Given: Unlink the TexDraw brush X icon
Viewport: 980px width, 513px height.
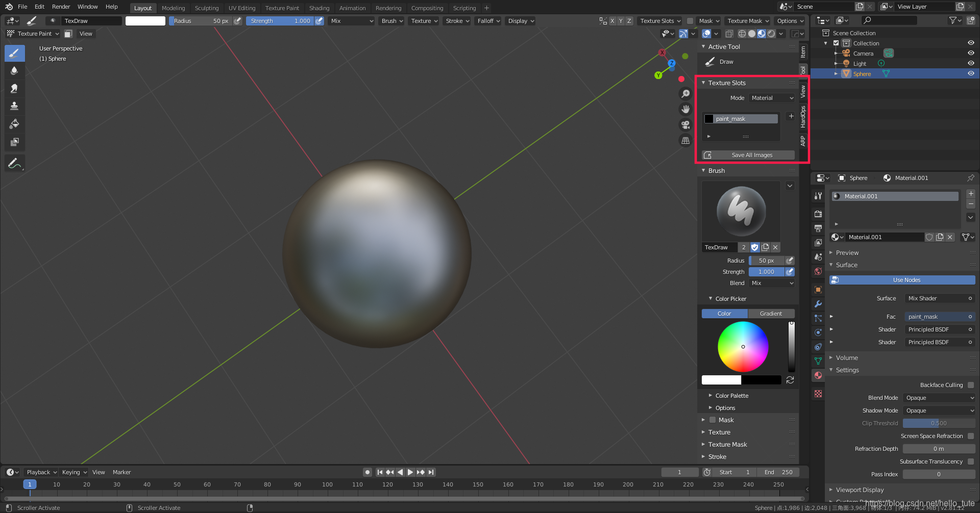Looking at the screenshot, I should (775, 247).
